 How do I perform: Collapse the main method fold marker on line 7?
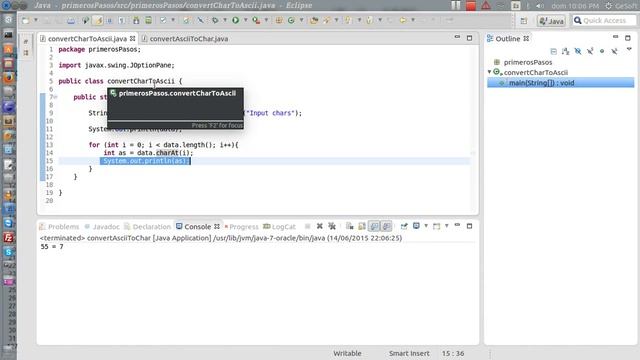pyautogui.click(x=56, y=97)
